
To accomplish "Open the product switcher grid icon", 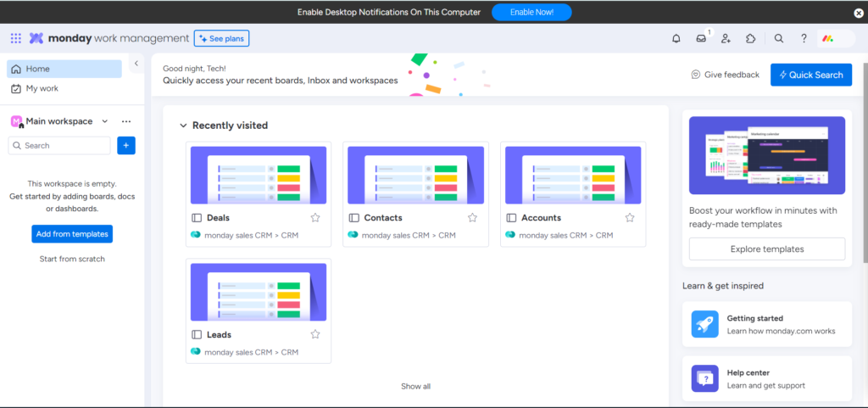I will click(16, 38).
